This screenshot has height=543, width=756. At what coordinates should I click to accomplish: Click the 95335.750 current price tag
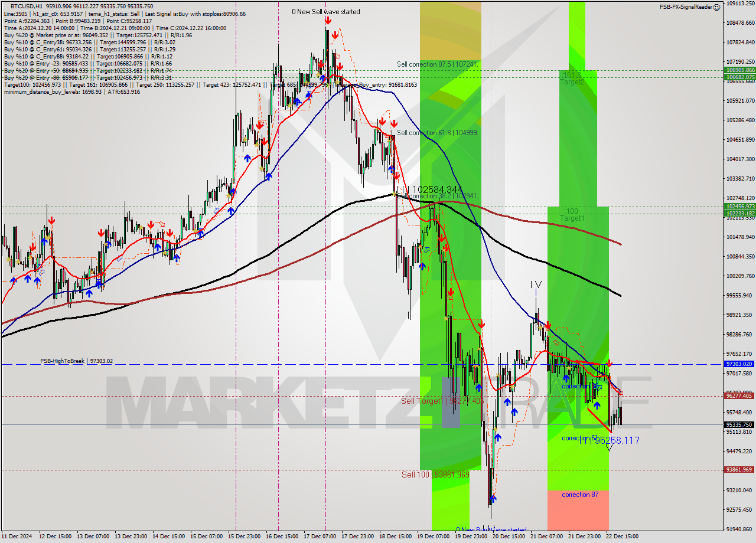(739, 424)
